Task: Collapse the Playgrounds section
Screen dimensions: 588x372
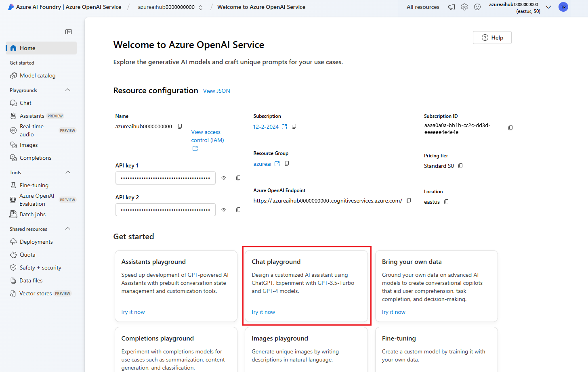Action: pyautogui.click(x=68, y=90)
